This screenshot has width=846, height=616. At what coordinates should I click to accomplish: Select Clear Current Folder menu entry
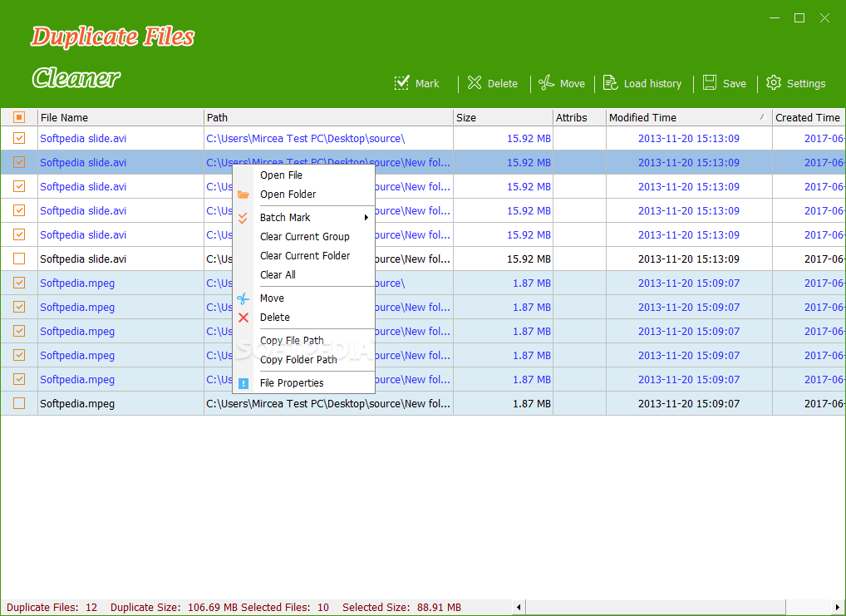click(304, 256)
